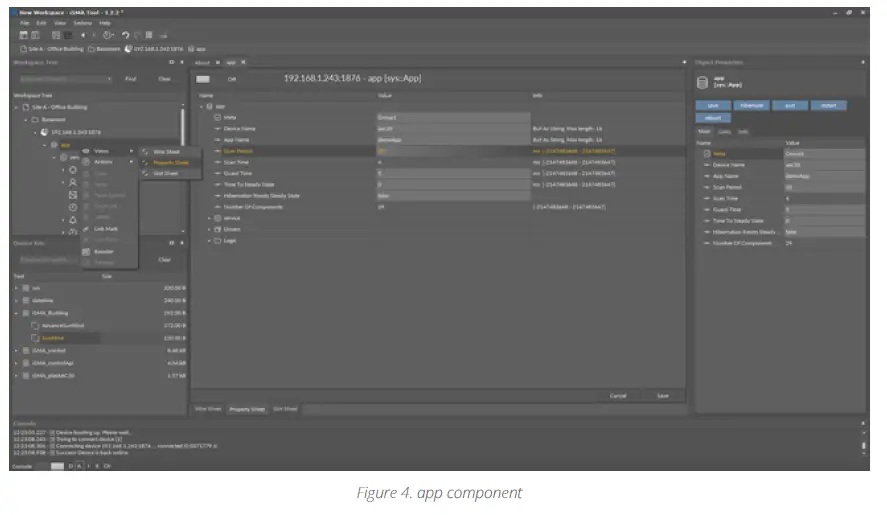Switch to Slot Sheet bottom tab
The height and width of the screenshot is (515, 887).
[x=285, y=409]
